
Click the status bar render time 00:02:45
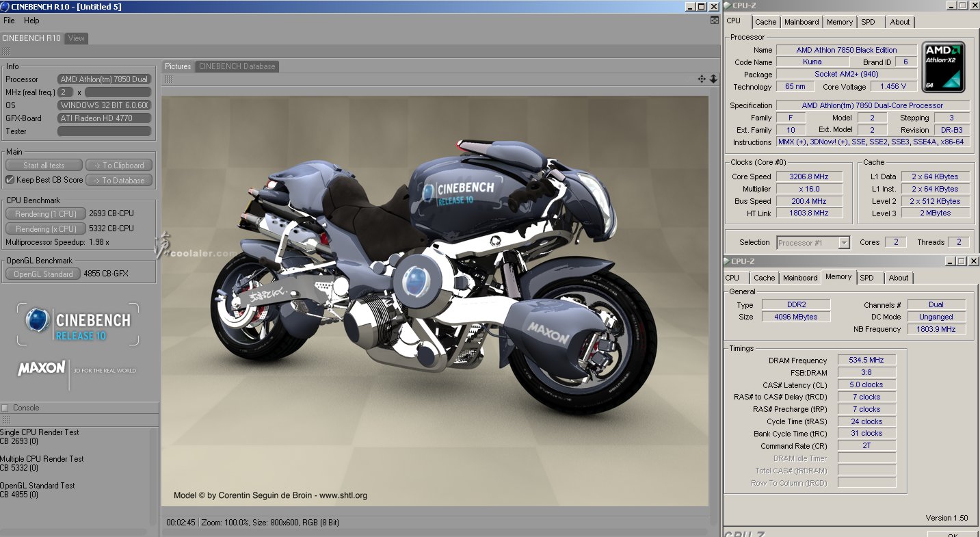[x=181, y=522]
